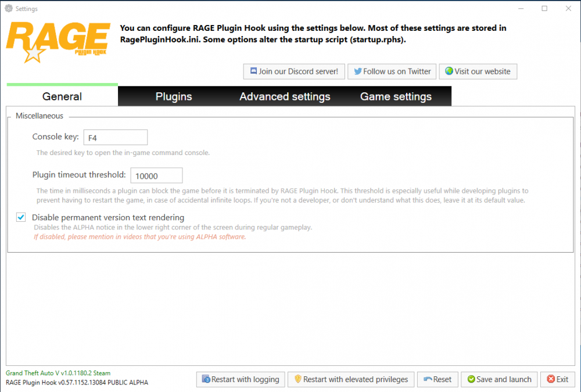Open the Advanced settings tab
Screen dimensions: 581x392
click(x=285, y=96)
